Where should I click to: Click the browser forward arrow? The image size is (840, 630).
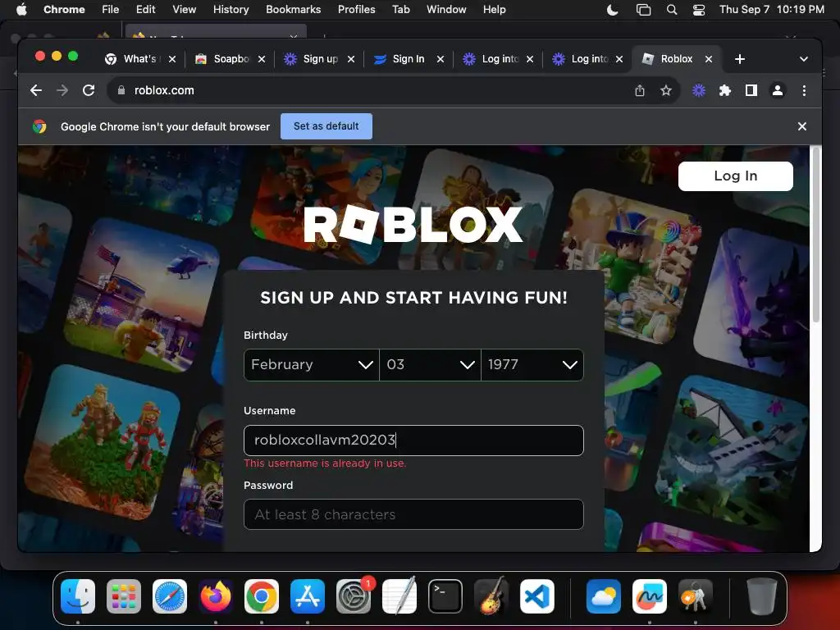[62, 90]
